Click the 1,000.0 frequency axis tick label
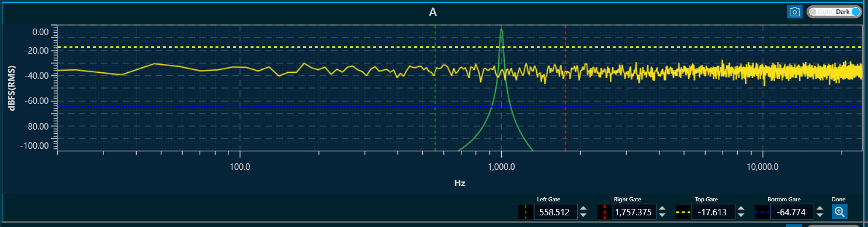Viewport: 868px width, 227px height. tap(501, 166)
